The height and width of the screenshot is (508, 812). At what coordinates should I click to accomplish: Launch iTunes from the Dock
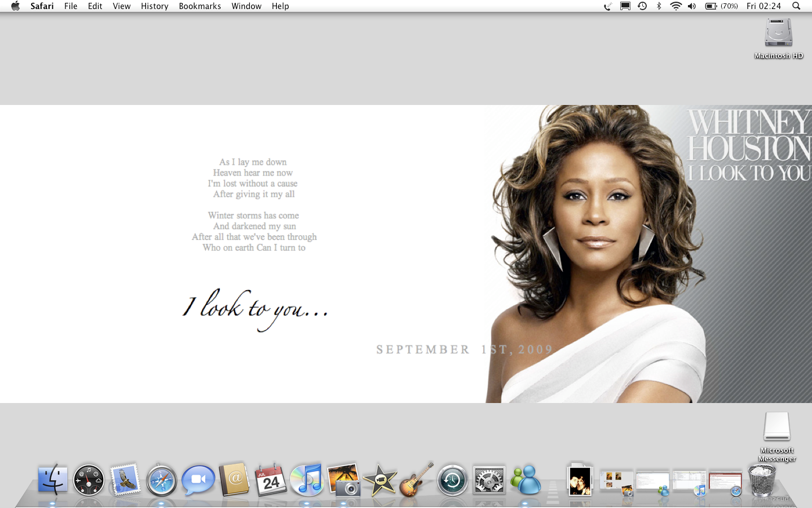[x=307, y=480]
